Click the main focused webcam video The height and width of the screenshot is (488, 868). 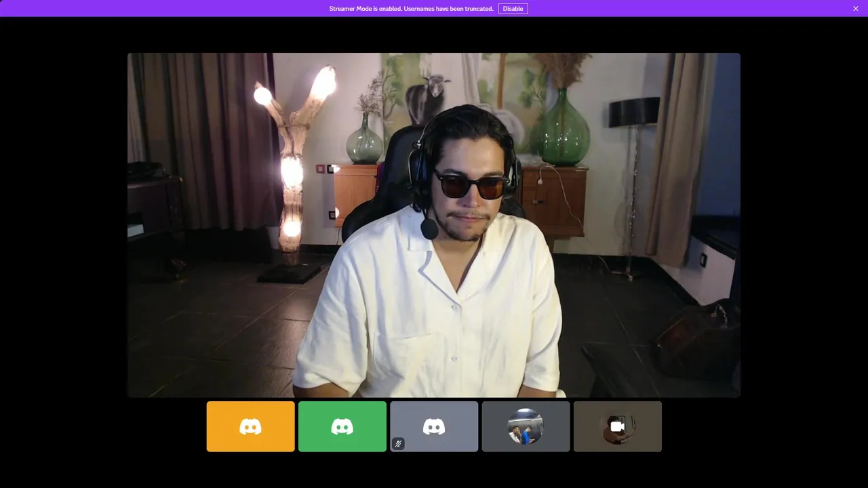tap(434, 225)
